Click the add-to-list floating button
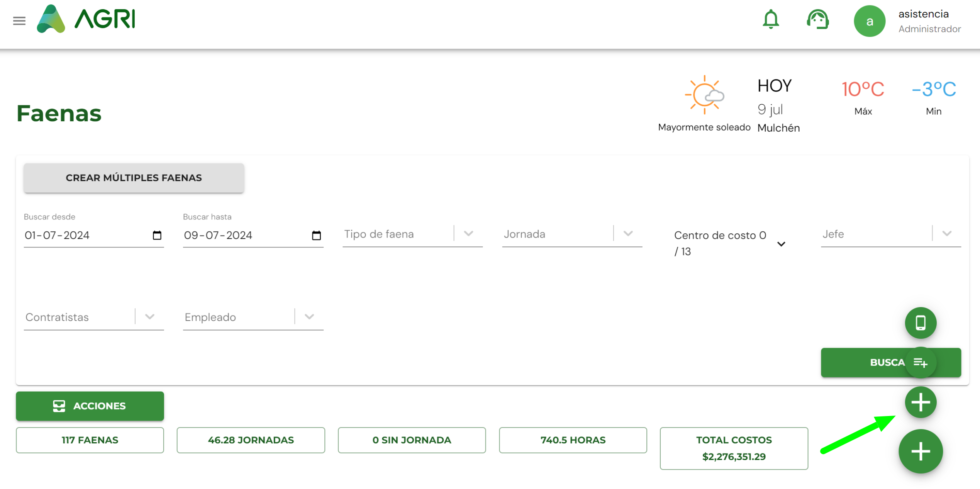The width and height of the screenshot is (980, 489). coord(921,363)
